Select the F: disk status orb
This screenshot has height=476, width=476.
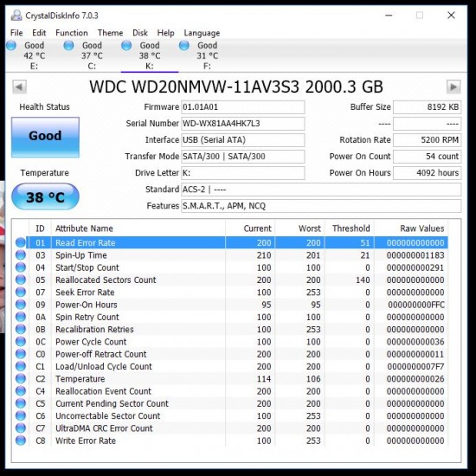pyautogui.click(x=184, y=46)
